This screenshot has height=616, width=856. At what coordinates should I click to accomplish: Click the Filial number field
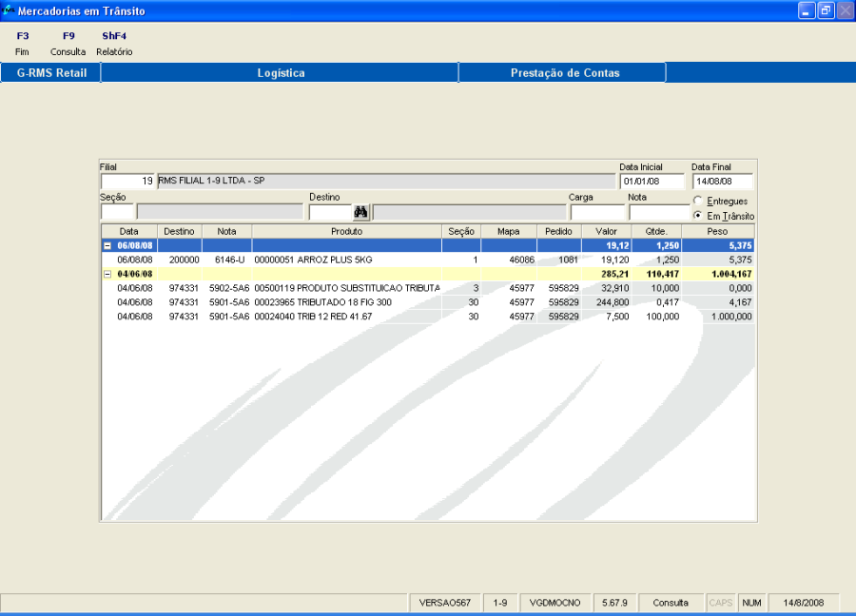pyautogui.click(x=127, y=182)
